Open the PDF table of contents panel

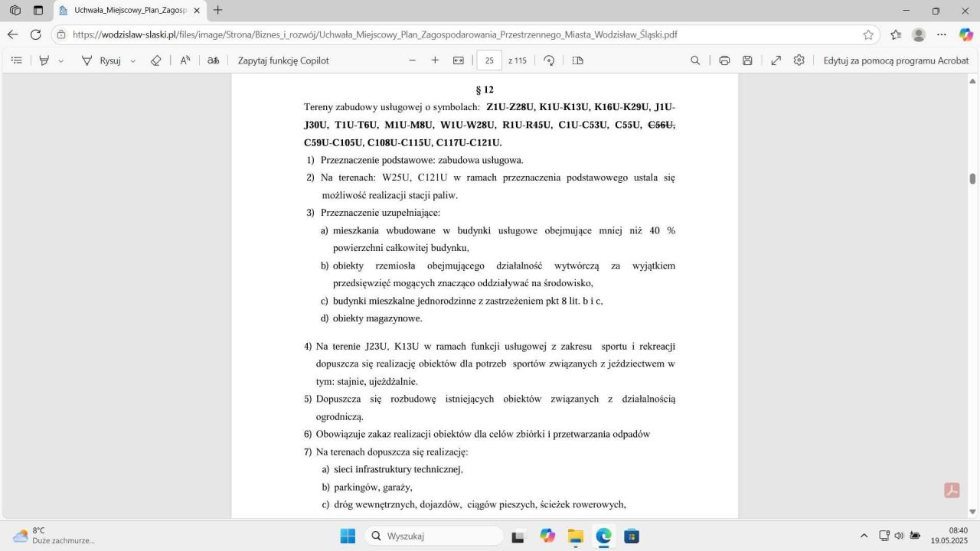click(17, 60)
